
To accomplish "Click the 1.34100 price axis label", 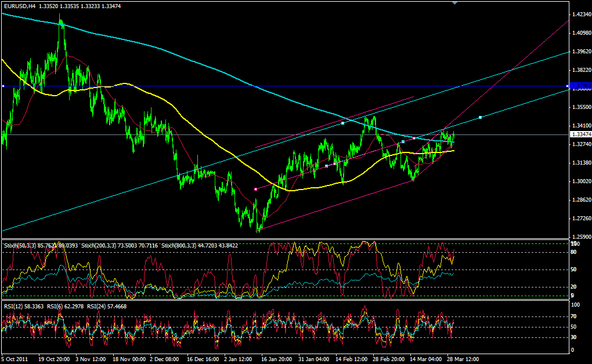I will pos(582,126).
